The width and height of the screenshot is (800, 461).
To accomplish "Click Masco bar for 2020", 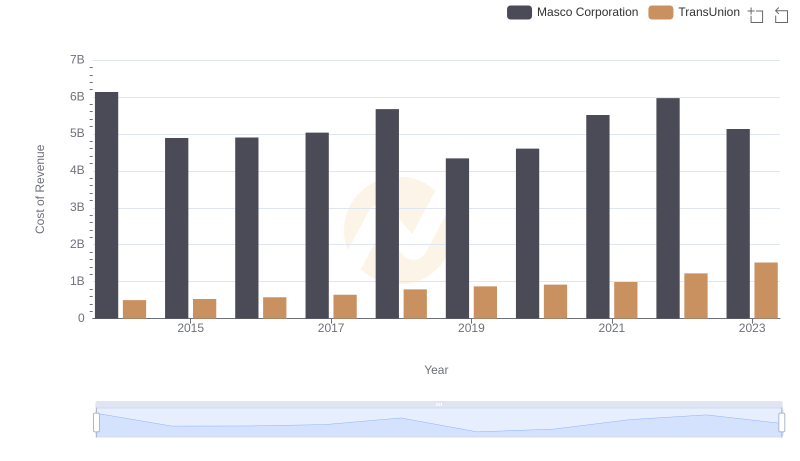I will 528,234.
